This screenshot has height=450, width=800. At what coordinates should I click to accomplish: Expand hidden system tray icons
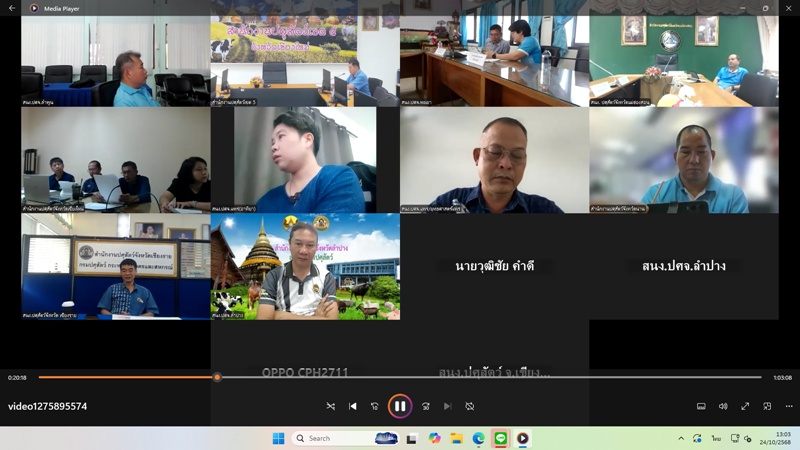[681, 438]
